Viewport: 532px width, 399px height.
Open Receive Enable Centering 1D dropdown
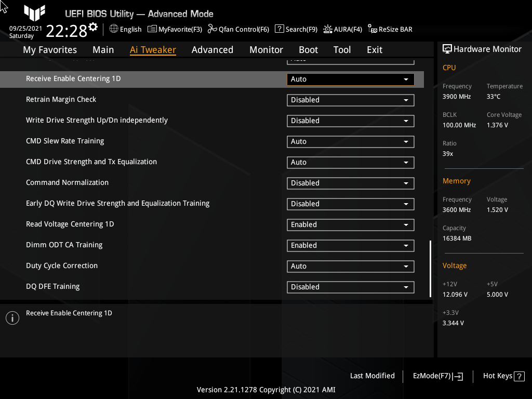[350, 79]
